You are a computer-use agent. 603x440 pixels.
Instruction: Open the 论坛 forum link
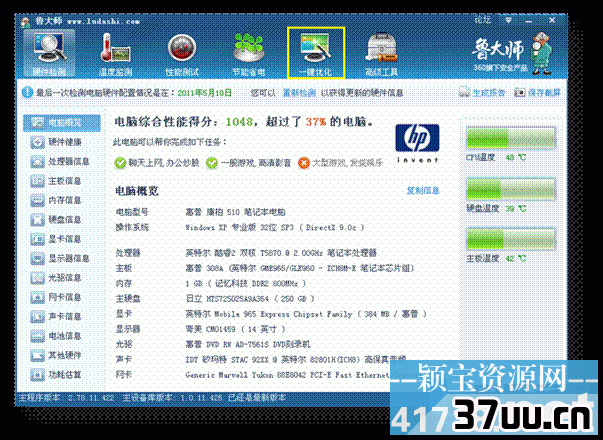pos(483,20)
